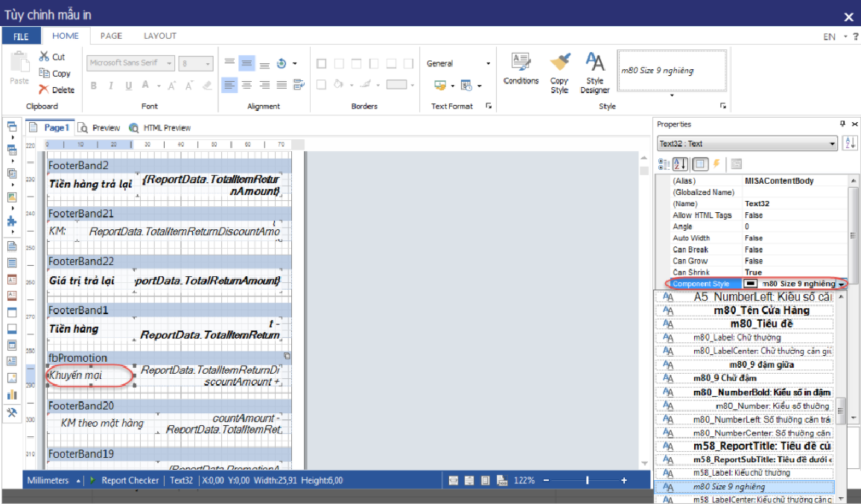861x504 pixels.
Task: Click the currency text format icon
Action: pos(440,85)
